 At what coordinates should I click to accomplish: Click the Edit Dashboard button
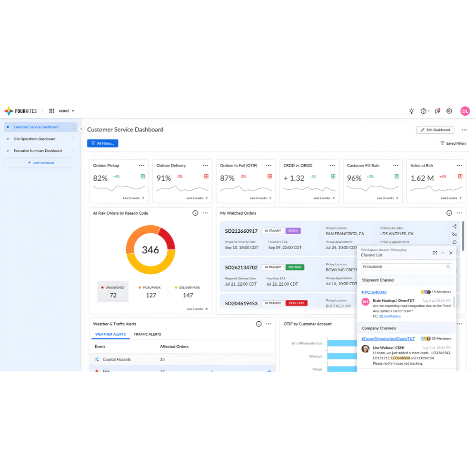point(435,129)
